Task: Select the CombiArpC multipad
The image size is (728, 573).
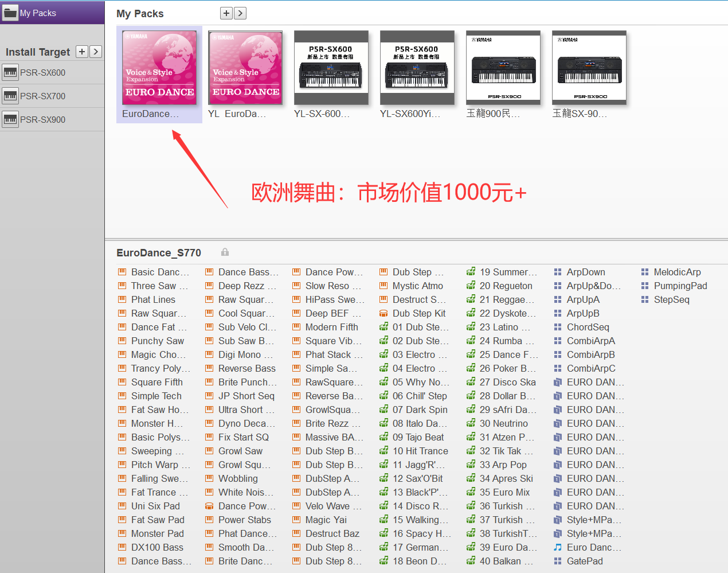Action: pyautogui.click(x=591, y=368)
